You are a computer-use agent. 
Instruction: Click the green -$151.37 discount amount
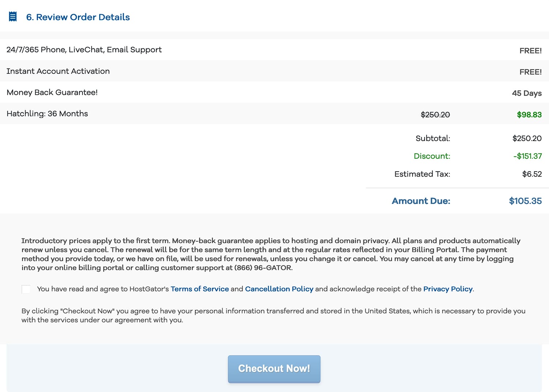[x=527, y=156]
